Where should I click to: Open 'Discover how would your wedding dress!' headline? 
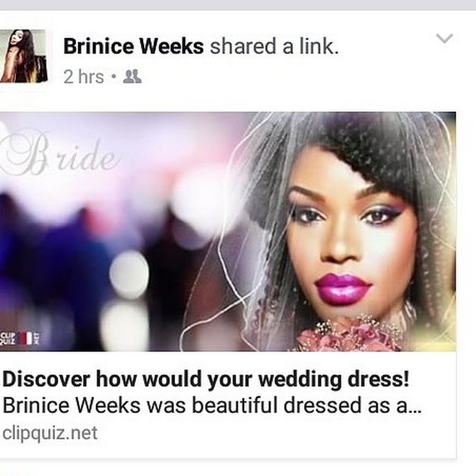click(x=206, y=379)
